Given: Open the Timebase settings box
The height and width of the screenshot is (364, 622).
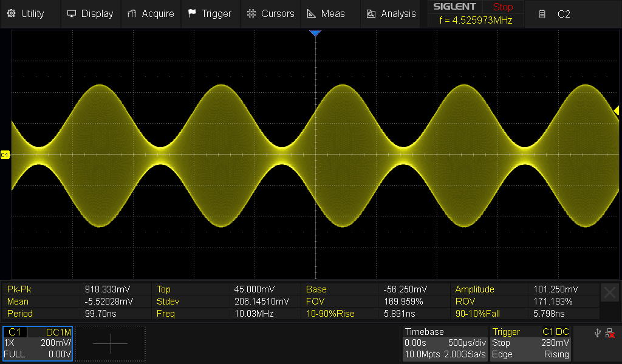Looking at the screenshot, I should pyautogui.click(x=445, y=343).
